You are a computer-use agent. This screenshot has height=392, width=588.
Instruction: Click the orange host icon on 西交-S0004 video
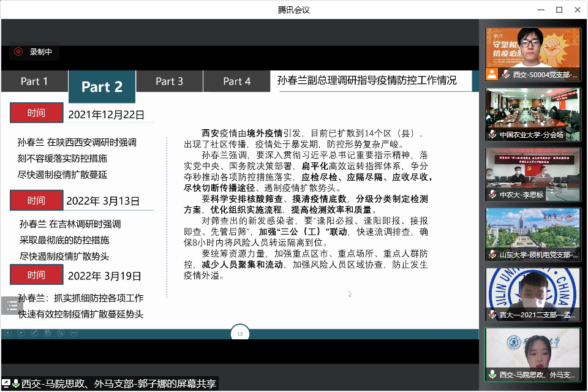coord(492,74)
